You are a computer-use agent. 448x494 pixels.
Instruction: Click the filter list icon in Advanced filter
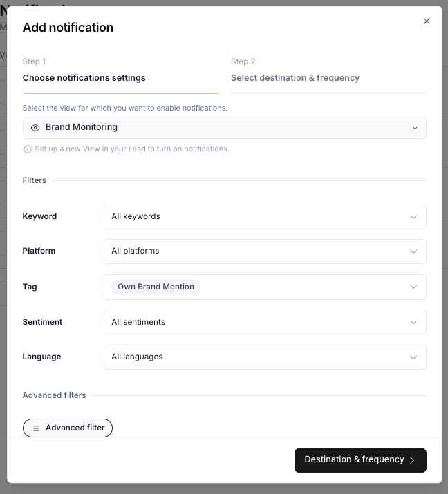35,428
